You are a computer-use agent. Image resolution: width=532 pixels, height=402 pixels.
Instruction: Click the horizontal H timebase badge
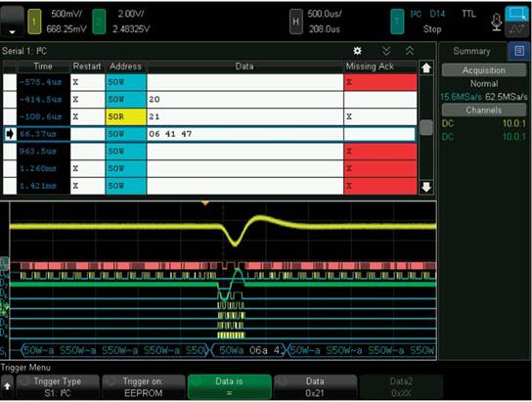tap(296, 22)
